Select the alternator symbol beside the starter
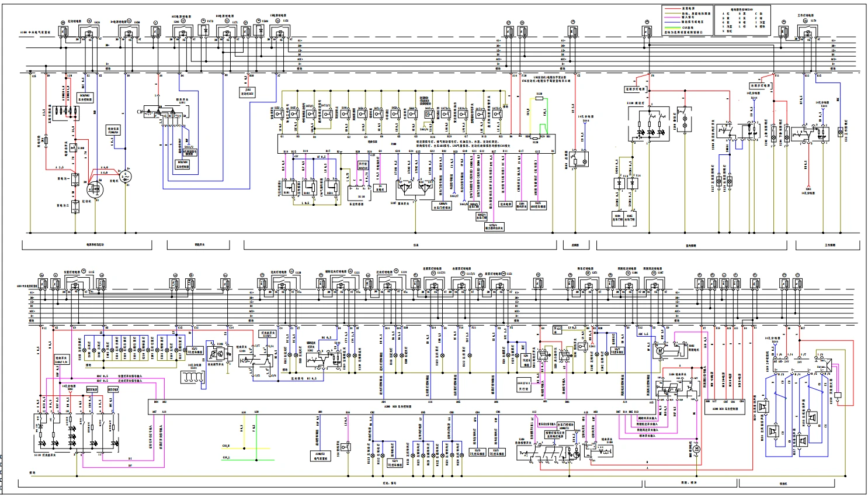The height and width of the screenshot is (497, 868). click(126, 175)
